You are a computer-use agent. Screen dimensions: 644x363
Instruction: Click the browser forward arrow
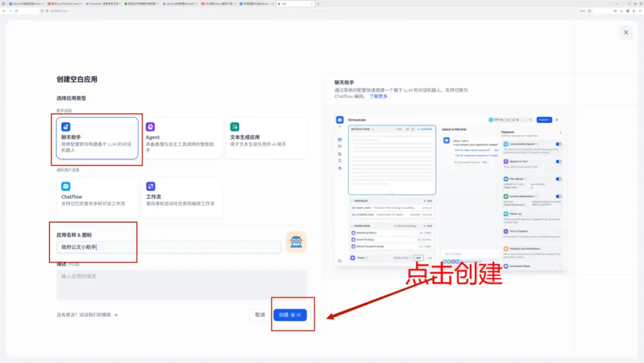[10, 11]
